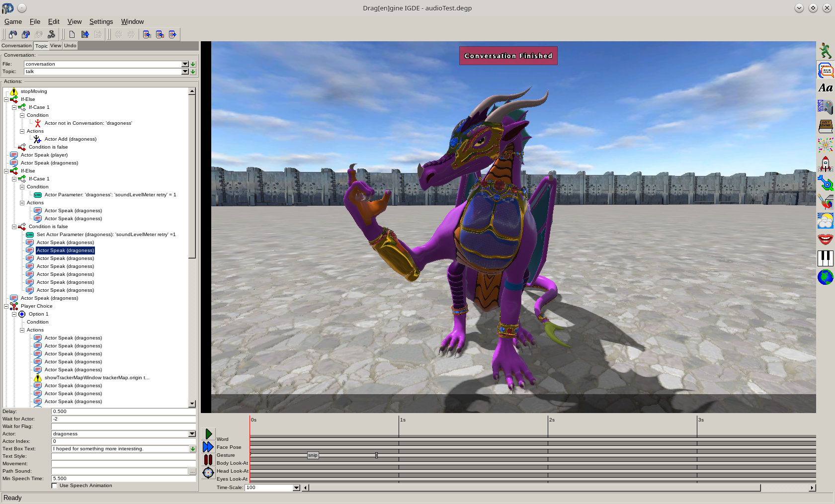835x504 pixels.
Task: Click the actions list scroll-down arrow
Action: (x=192, y=404)
